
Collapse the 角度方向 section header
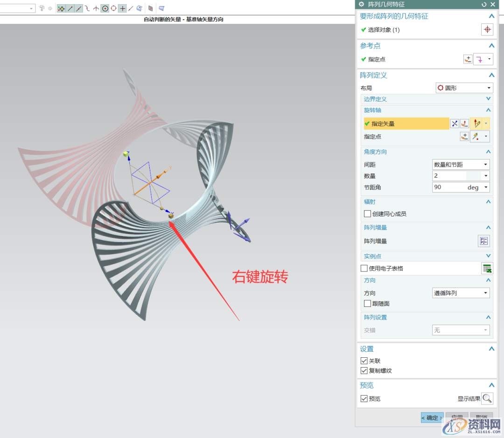coord(488,152)
